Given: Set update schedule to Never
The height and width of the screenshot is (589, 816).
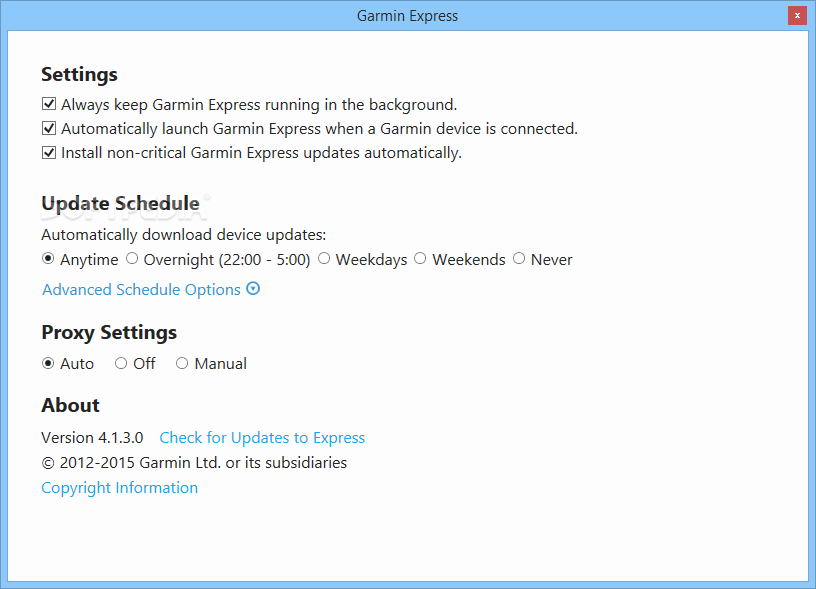Looking at the screenshot, I should pyautogui.click(x=519, y=259).
